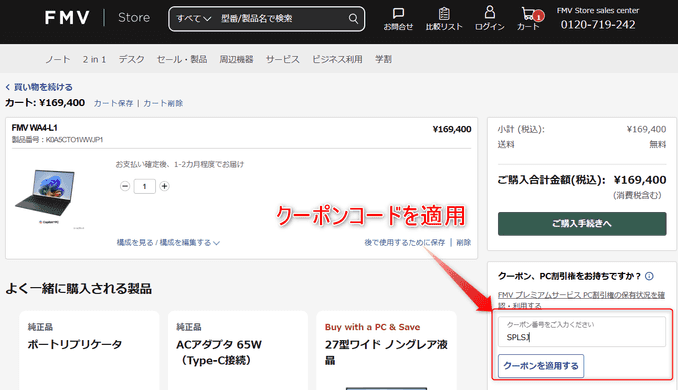Click the Store text beside the logo
Image resolution: width=678 pixels, height=390 pixels.
[134, 18]
